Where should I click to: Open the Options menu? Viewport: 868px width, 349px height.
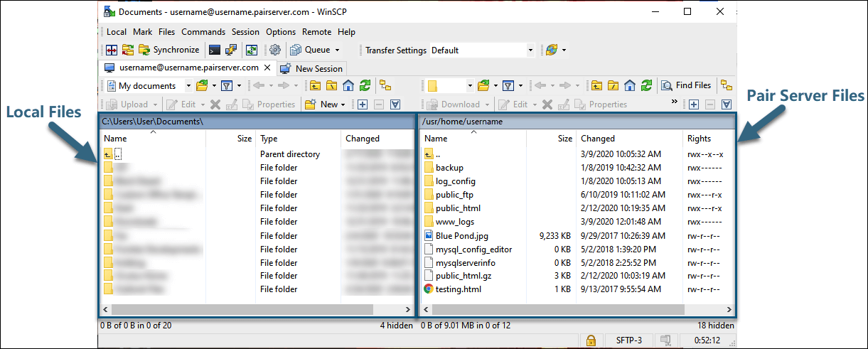[x=281, y=32]
